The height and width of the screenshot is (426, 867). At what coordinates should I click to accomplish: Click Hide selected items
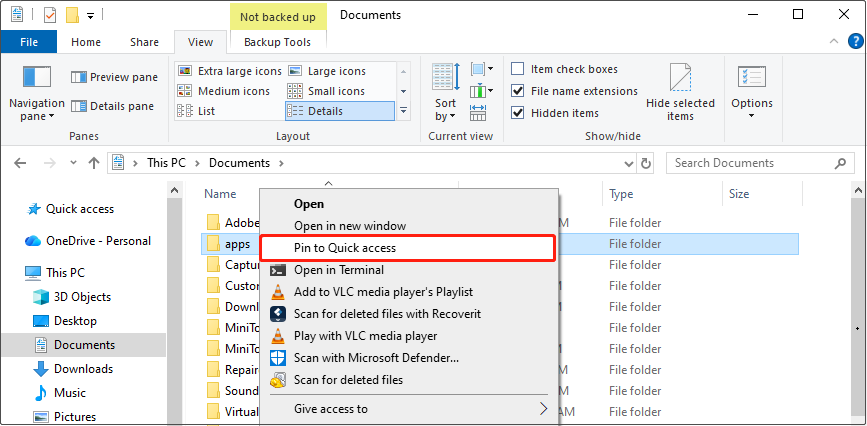pos(680,92)
